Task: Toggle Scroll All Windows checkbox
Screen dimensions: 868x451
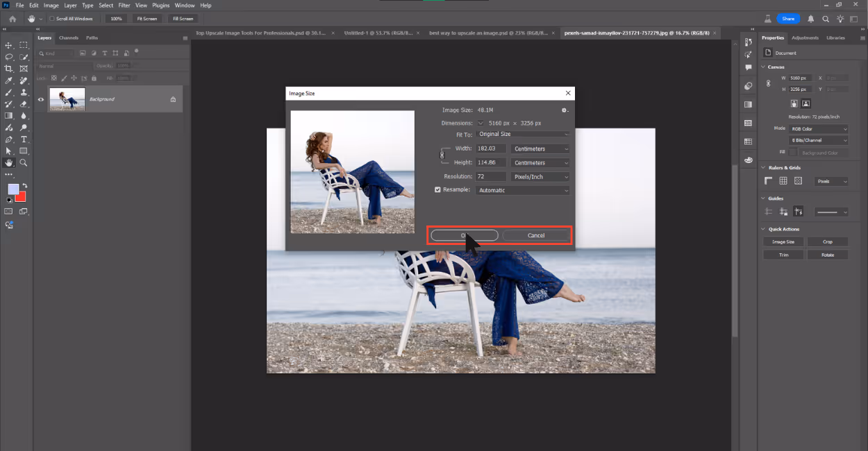Action: coord(51,19)
